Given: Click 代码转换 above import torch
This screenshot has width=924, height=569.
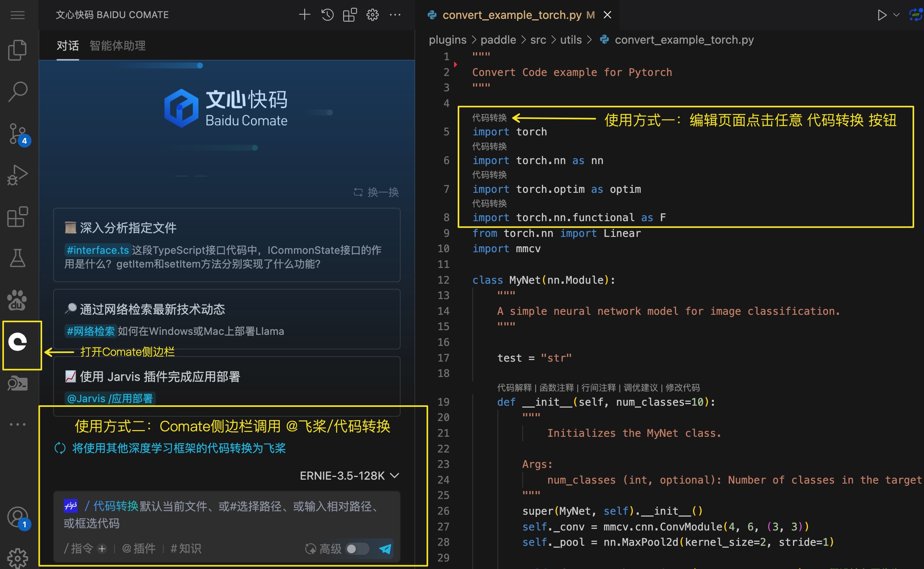Looking at the screenshot, I should pyautogui.click(x=489, y=118).
